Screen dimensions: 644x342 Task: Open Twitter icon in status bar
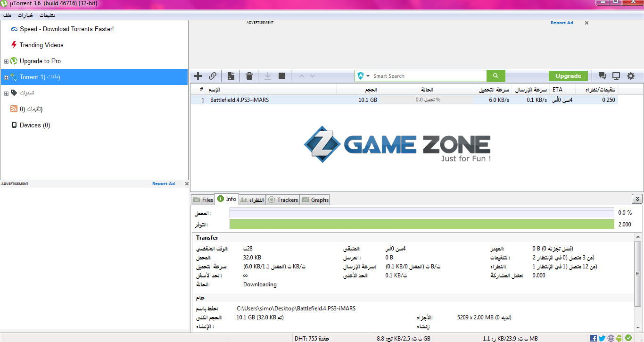click(x=602, y=338)
